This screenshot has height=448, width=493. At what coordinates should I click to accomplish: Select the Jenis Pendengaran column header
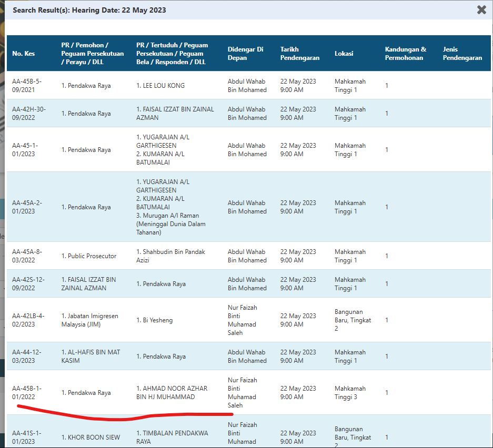click(x=462, y=54)
